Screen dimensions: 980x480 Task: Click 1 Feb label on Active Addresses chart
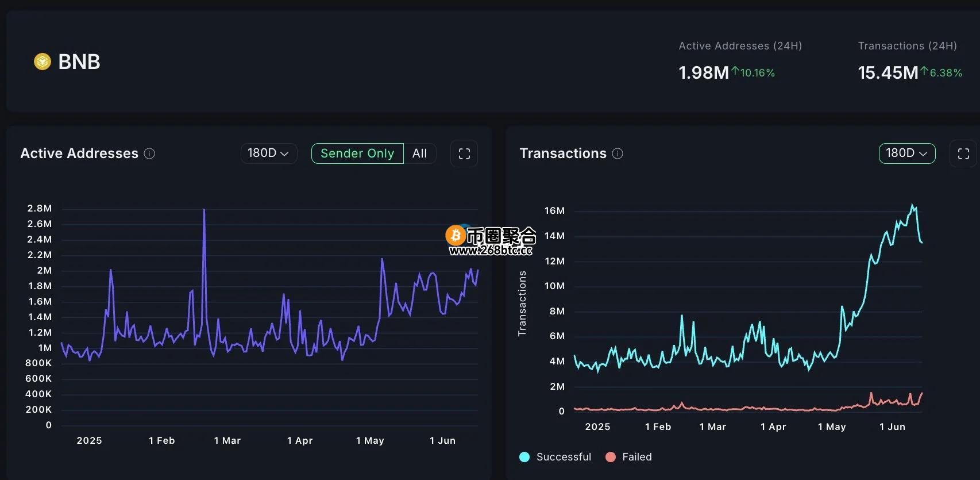[x=162, y=441]
